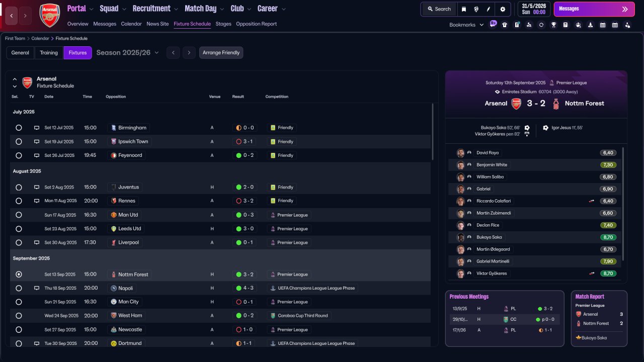
Task: Expand the Match Day menu chevron
Action: pyautogui.click(x=221, y=9)
